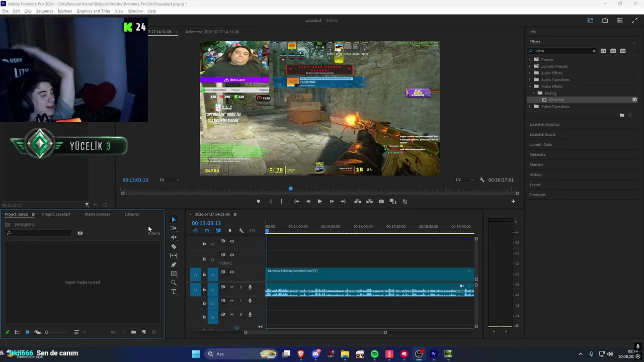644x362 pixels.
Task: Expand the Audio Effects folder
Action: pos(529,73)
